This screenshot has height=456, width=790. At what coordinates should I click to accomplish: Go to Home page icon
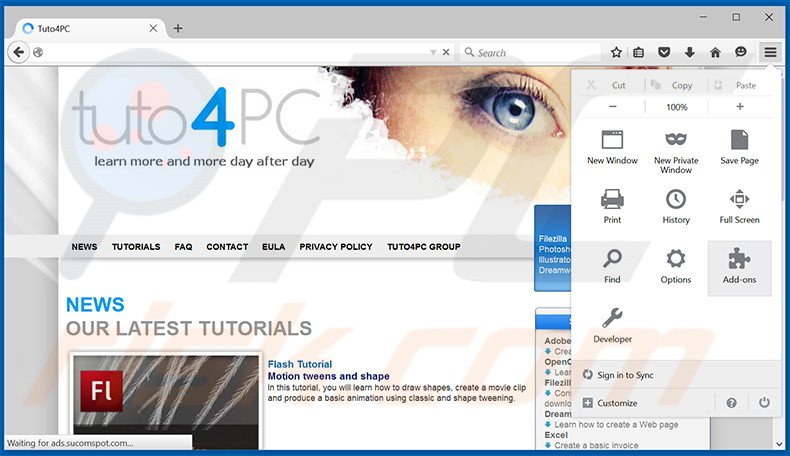click(715, 52)
